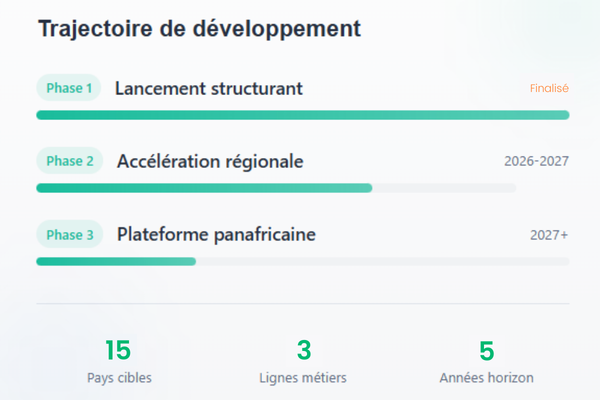The width and height of the screenshot is (600, 400).
Task: Click the 2026-2027 date label
Action: tap(536, 161)
